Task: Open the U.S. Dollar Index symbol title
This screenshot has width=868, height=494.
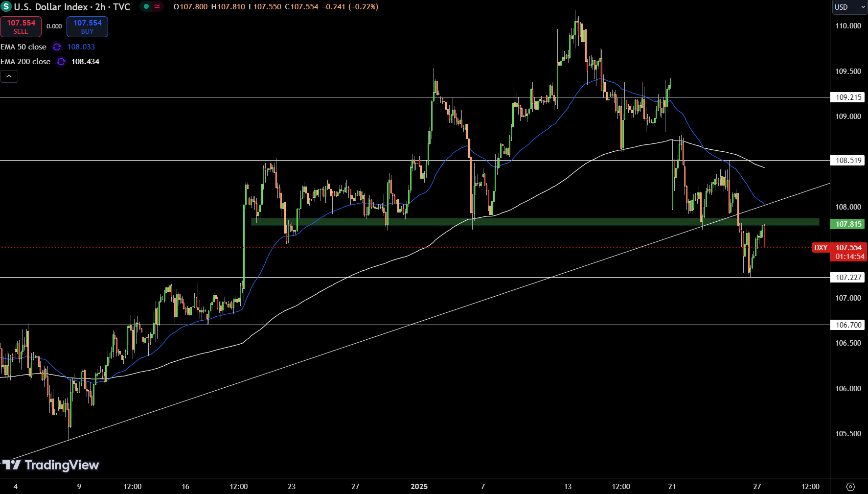Action: 72,7
